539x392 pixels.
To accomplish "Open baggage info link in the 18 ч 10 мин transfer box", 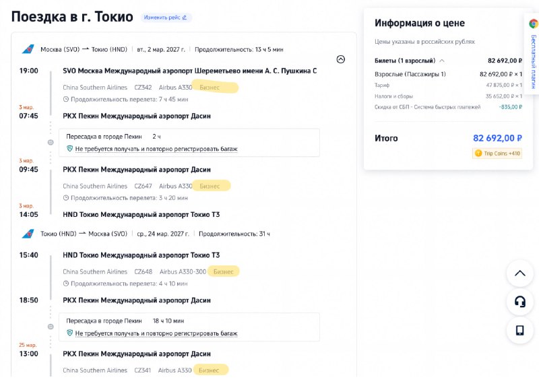I will pos(156,333).
